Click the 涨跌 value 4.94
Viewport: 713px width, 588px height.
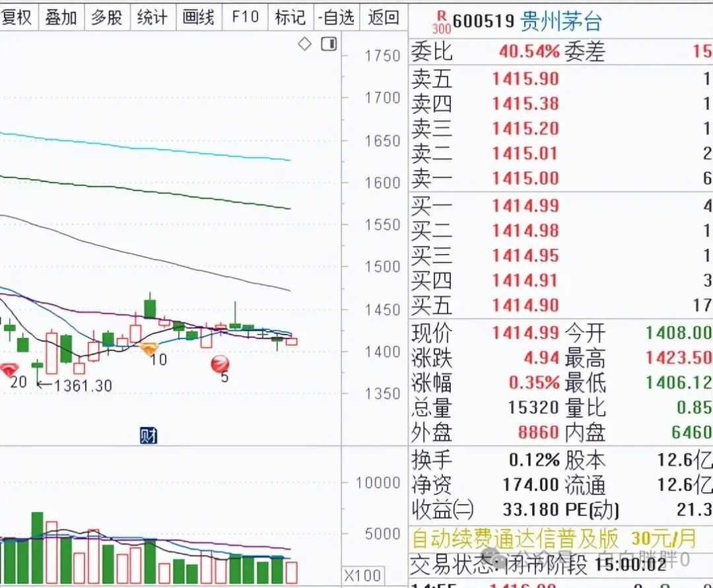pyautogui.click(x=541, y=358)
